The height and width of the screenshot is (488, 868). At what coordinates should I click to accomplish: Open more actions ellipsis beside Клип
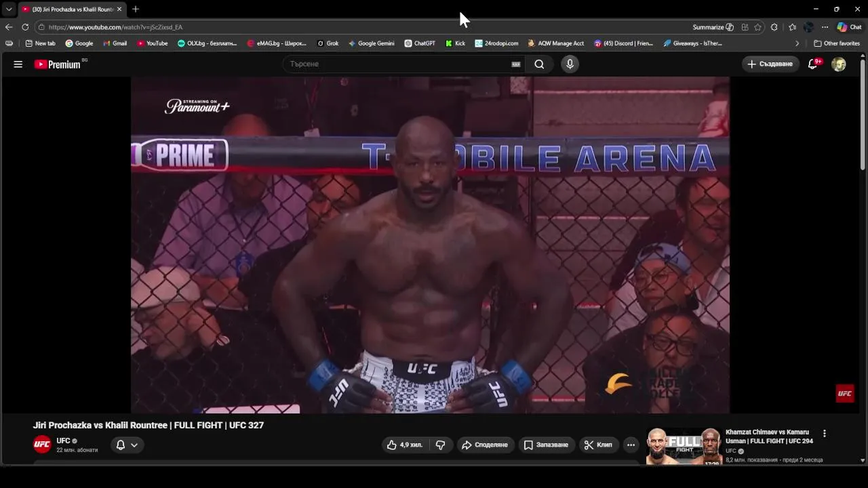coord(631,445)
